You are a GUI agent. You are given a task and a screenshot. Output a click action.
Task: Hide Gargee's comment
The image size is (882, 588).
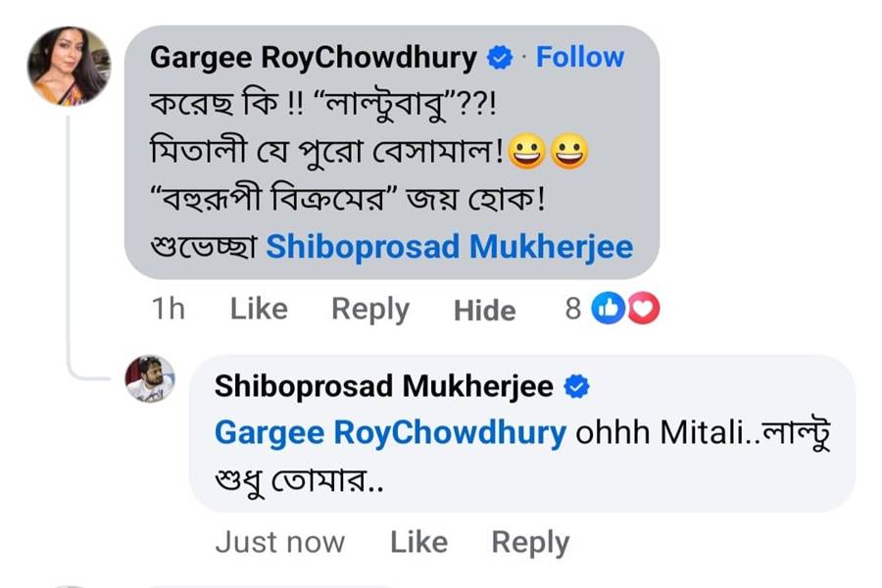pyautogui.click(x=485, y=310)
